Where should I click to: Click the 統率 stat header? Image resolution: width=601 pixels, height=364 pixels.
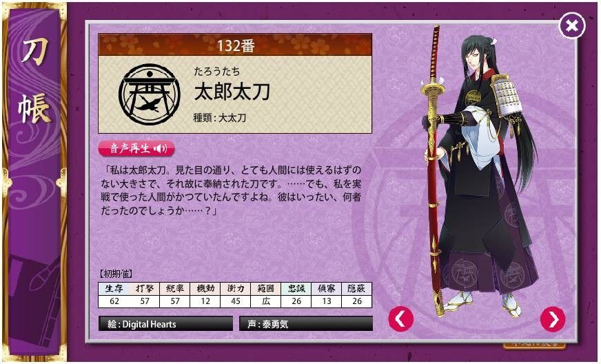coord(174,288)
